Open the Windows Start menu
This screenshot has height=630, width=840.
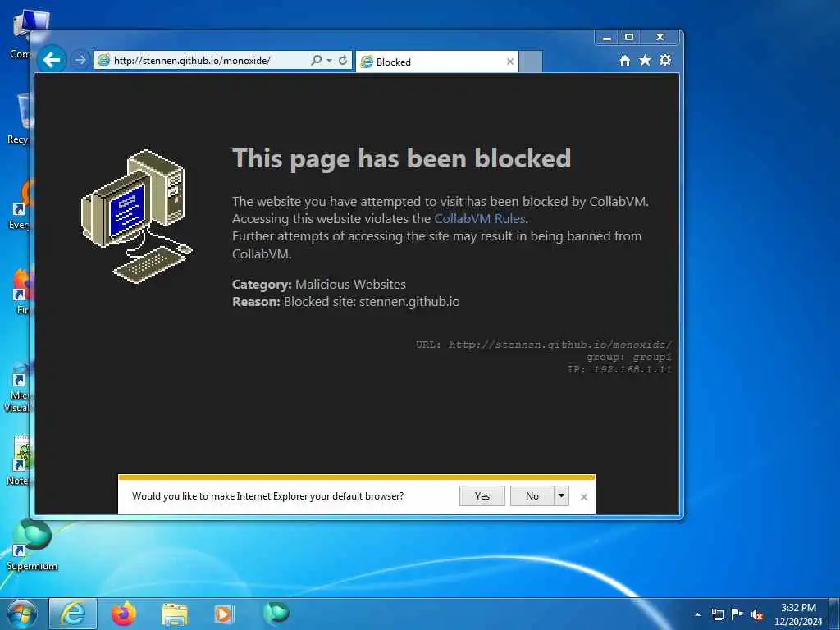[22, 614]
